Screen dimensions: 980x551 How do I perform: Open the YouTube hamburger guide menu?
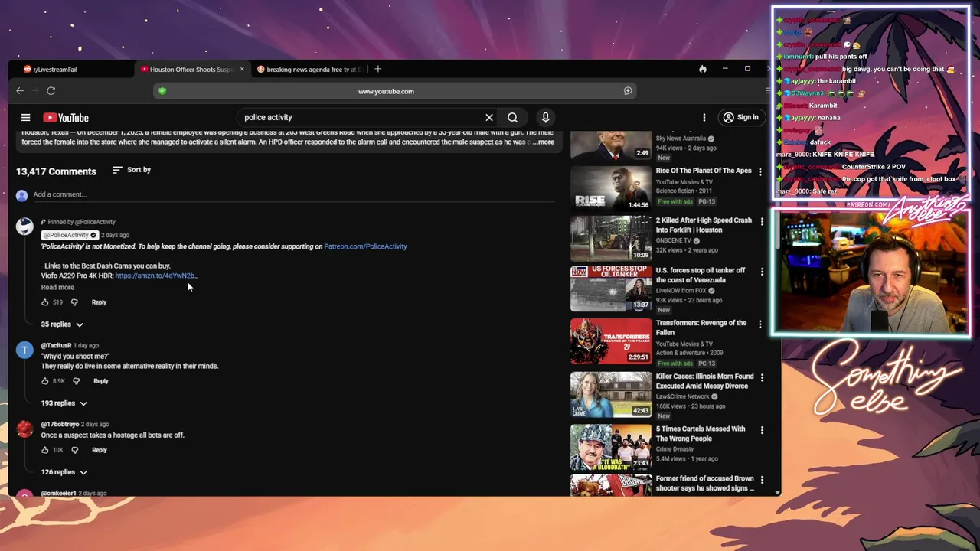tap(25, 118)
